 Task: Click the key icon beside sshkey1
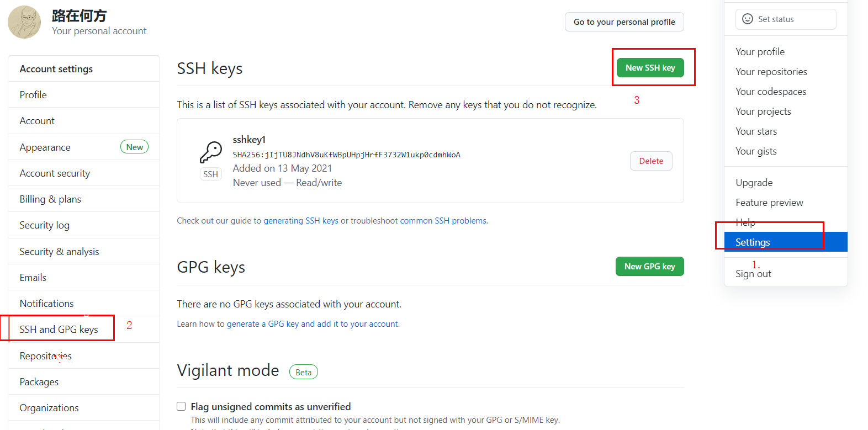[211, 152]
